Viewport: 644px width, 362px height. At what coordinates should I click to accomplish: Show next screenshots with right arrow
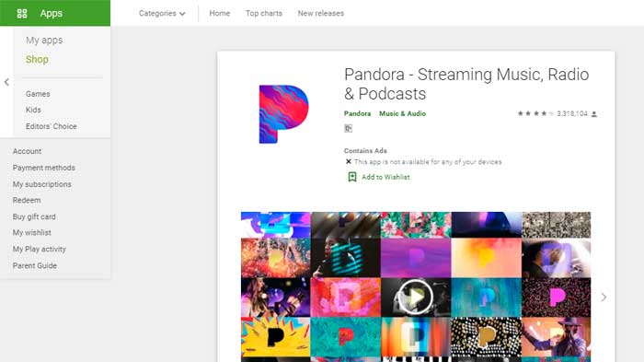(604, 297)
